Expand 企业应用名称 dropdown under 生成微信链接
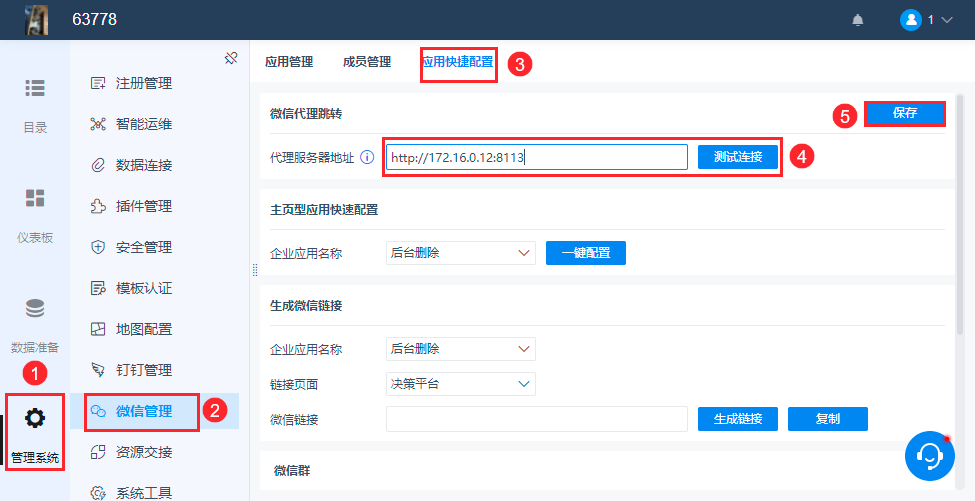This screenshot has width=975, height=501. (x=461, y=349)
